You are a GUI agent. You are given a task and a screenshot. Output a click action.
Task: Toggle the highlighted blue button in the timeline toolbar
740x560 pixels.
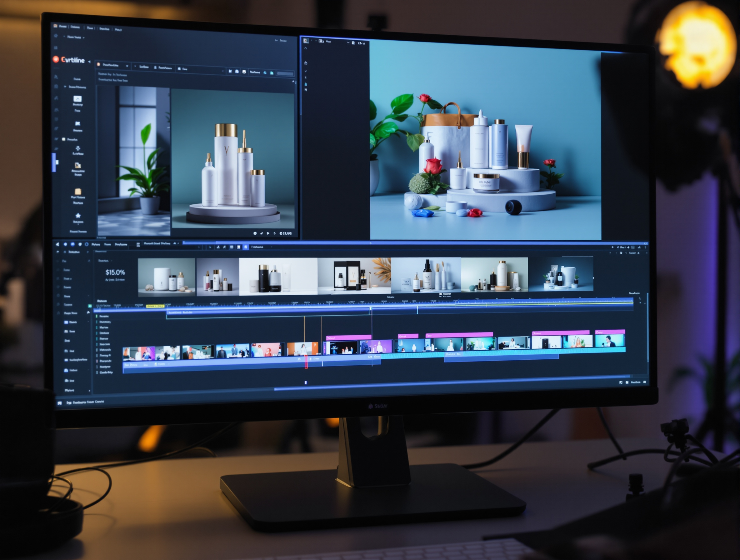pyautogui.click(x=246, y=247)
